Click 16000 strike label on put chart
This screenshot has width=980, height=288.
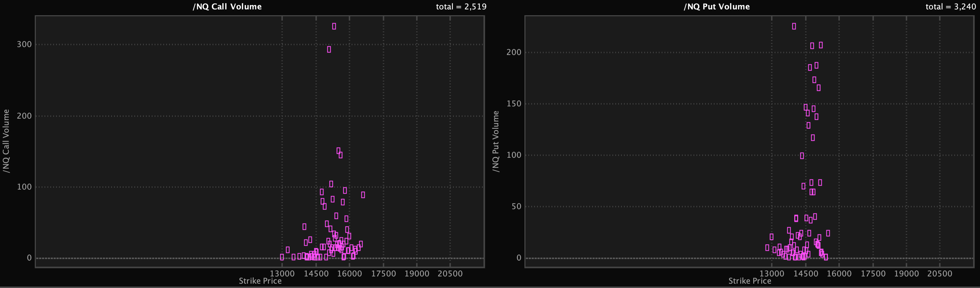pyautogui.click(x=839, y=274)
